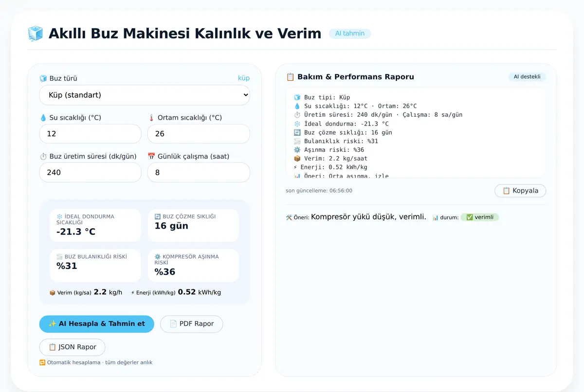
Task: Copy report with the Kopyala button
Action: 520,191
